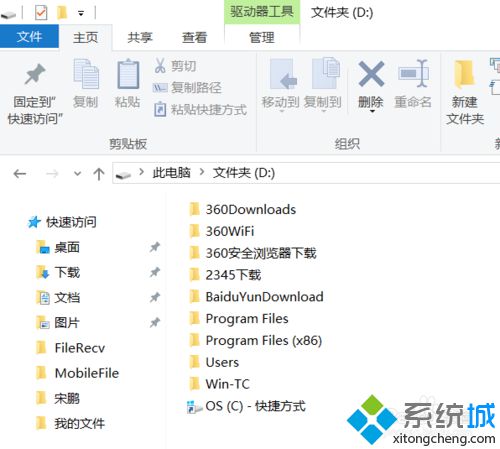Open the recent locations dropdown chevron
Viewport: 500px width, 449px height.
pyautogui.click(x=77, y=174)
